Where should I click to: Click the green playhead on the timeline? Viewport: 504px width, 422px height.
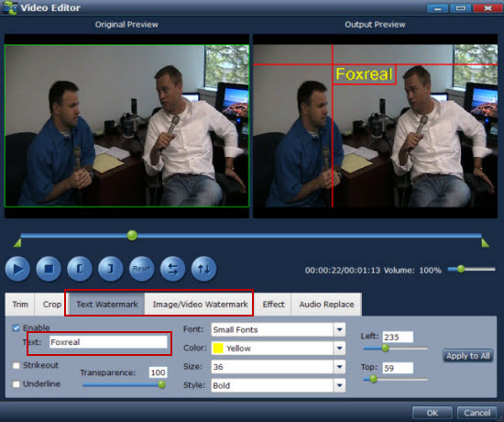[132, 236]
